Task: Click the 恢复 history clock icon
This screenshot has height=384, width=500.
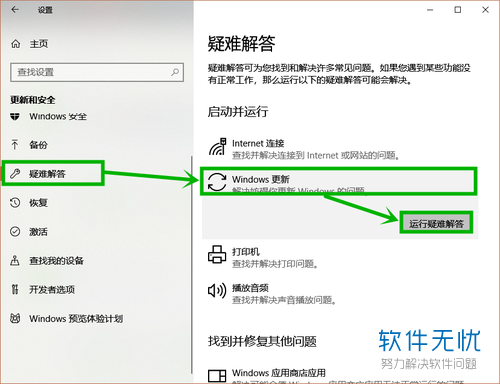Action: [15, 203]
